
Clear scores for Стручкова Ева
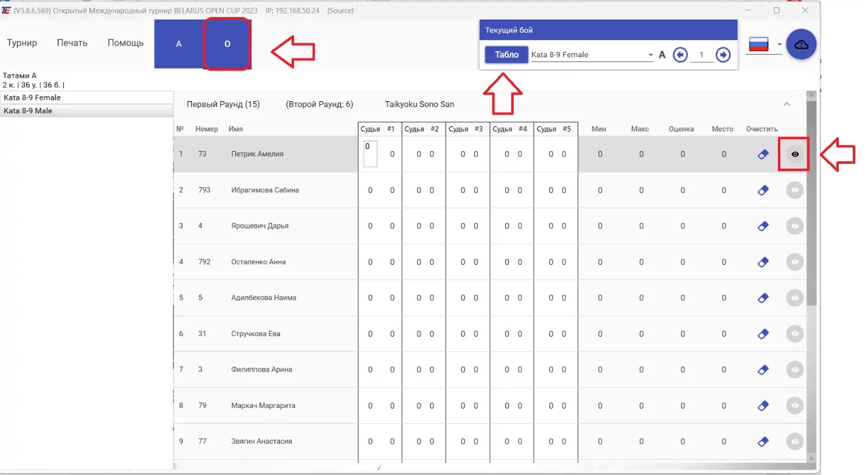(763, 334)
